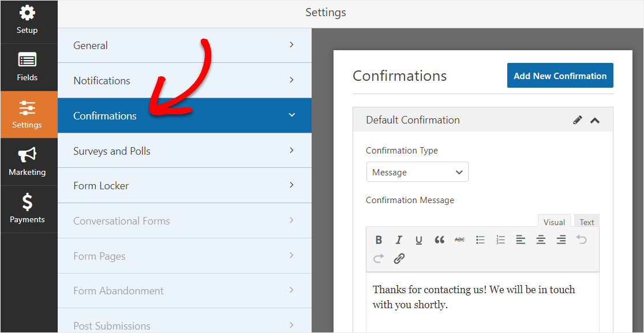Apply bold formatting in editor
This screenshot has height=333, width=644.
(x=379, y=240)
